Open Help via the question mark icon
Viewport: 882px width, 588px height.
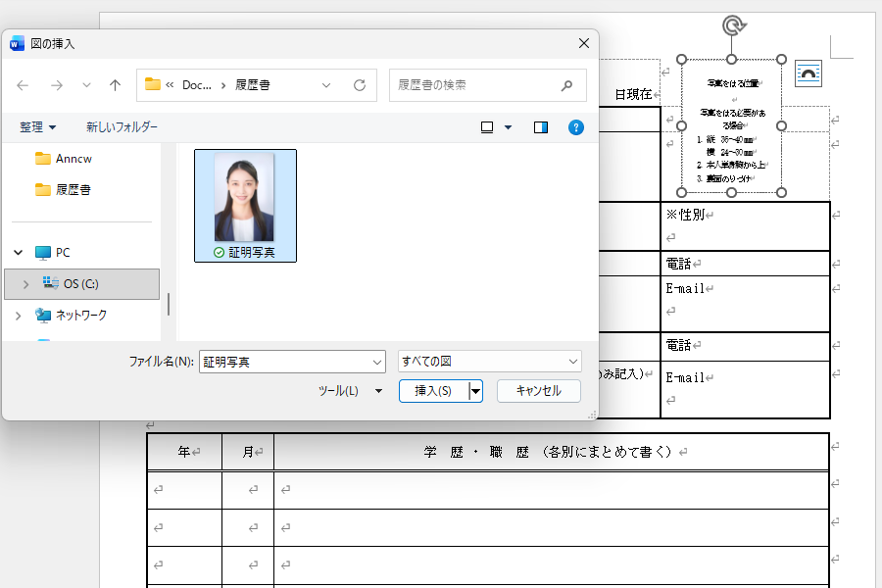pyautogui.click(x=576, y=126)
